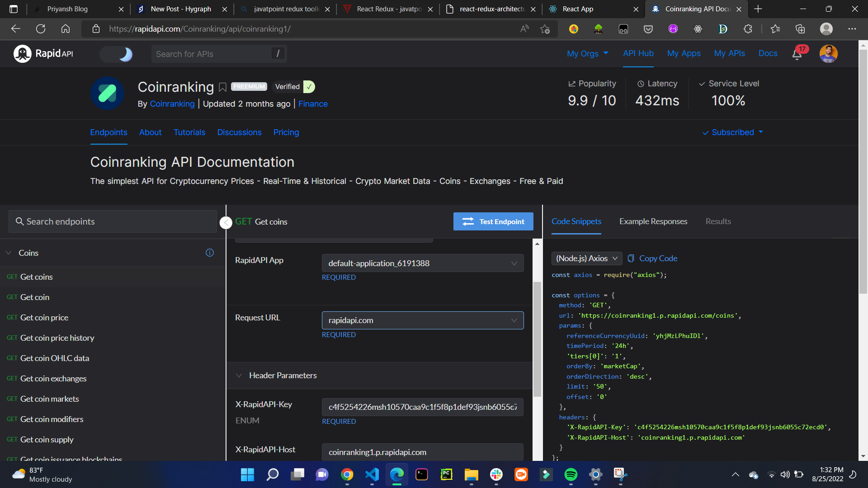This screenshot has height=488, width=868.
Task: Open the RapidAPI App dropdown
Action: click(423, 263)
